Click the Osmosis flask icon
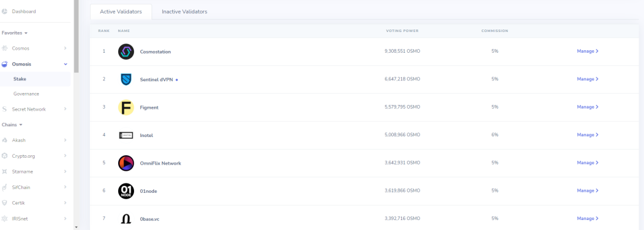Image resolution: width=644 pixels, height=230 pixels. coord(4,64)
